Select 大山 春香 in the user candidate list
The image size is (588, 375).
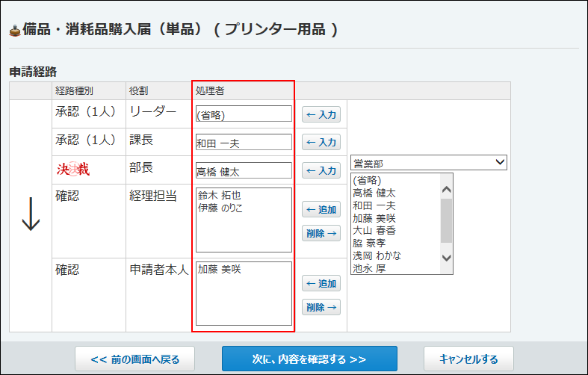[x=374, y=230]
